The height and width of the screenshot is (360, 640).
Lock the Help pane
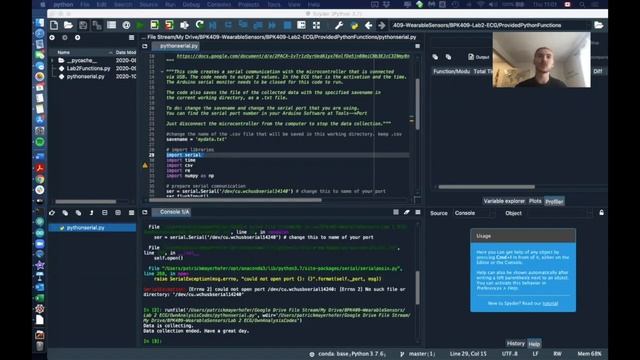(x=601, y=213)
